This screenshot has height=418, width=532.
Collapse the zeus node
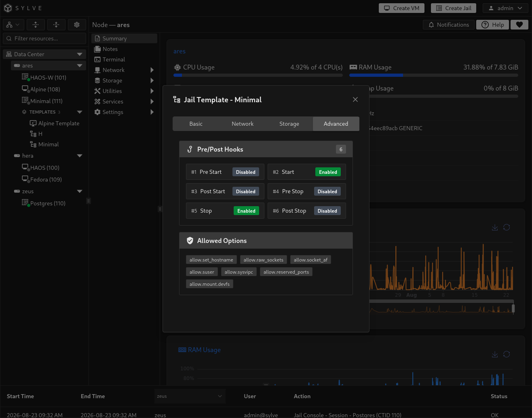coord(80,191)
